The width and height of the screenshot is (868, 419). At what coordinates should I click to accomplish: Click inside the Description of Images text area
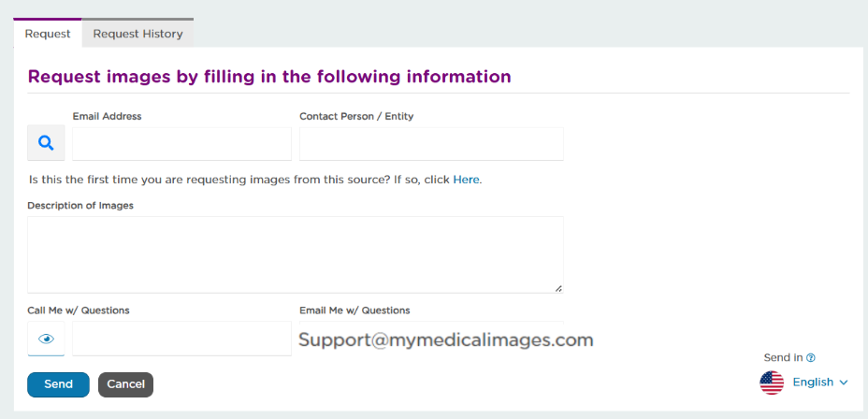[x=295, y=254]
